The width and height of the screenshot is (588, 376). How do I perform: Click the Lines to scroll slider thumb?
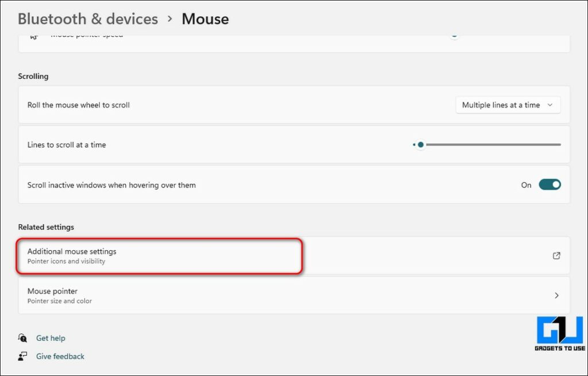420,145
